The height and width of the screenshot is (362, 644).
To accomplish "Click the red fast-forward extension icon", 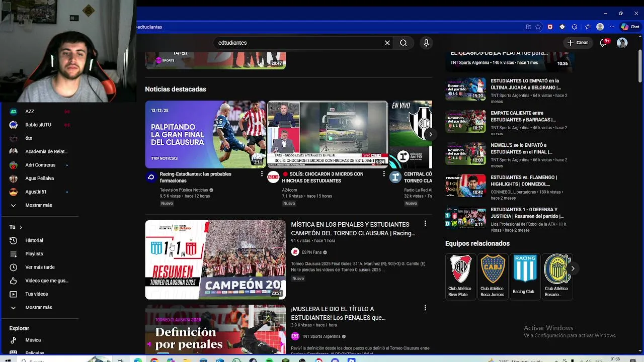I will pos(550,27).
